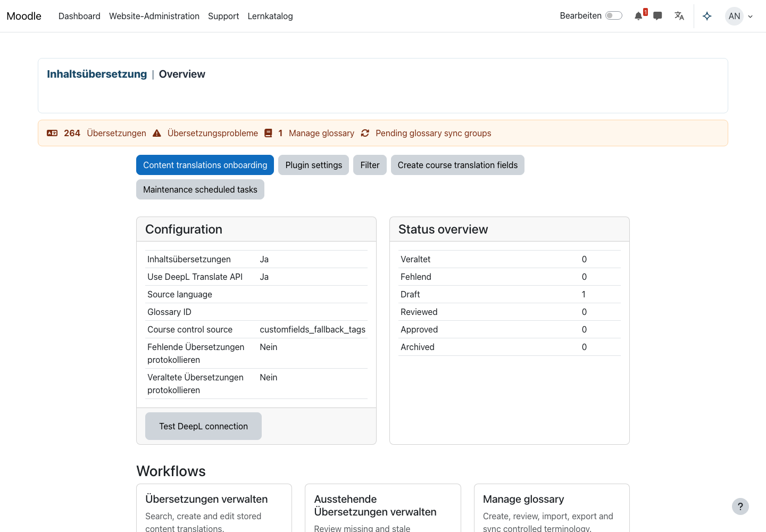Open the 264 Übersetzungen link
The width and height of the screenshot is (766, 532).
105,133
